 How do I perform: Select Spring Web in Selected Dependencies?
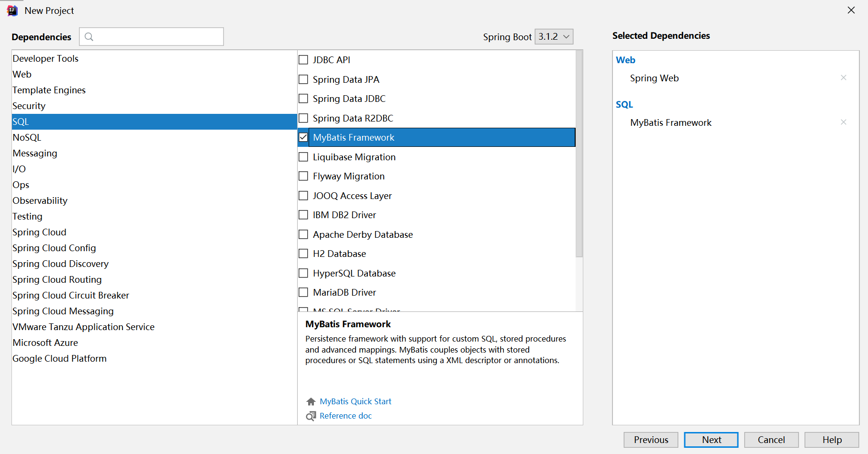tap(654, 78)
